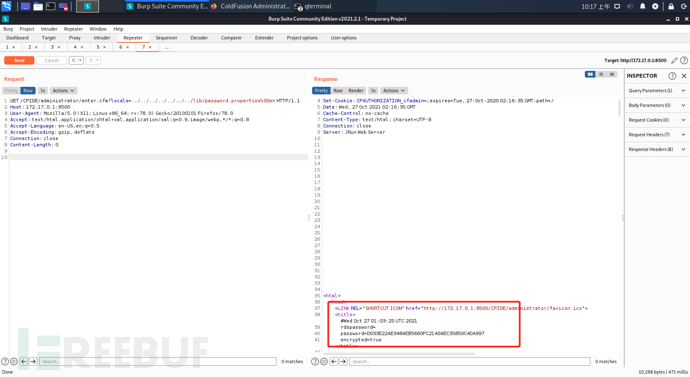
Task: Add a new Repeater tab with ...
Action: tap(167, 47)
